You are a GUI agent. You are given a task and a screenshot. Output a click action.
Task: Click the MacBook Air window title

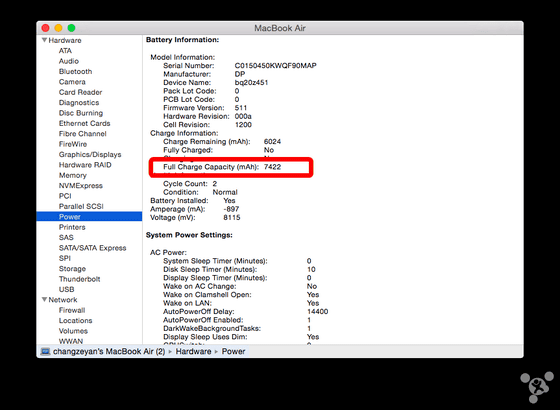[280, 28]
